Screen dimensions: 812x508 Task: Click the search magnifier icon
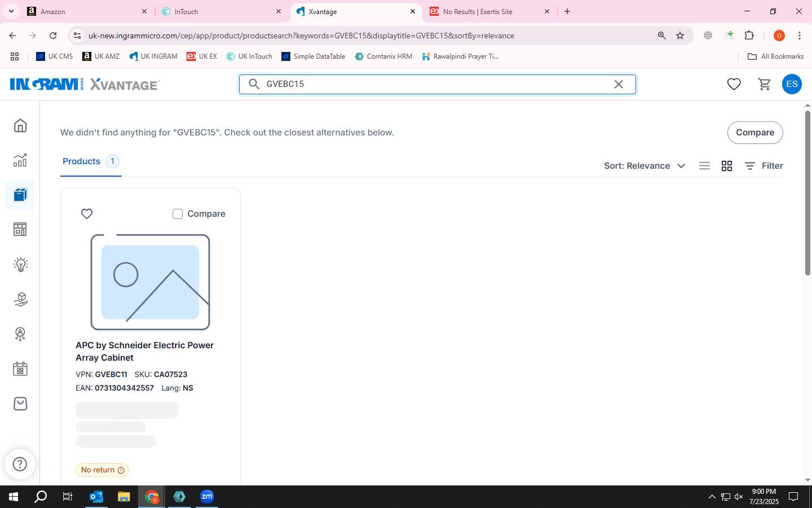pos(254,84)
